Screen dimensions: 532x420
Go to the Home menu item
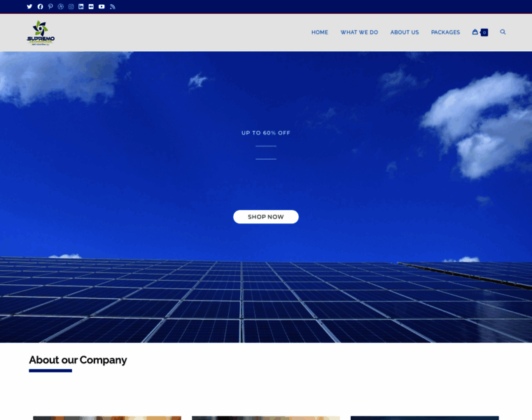(319, 32)
